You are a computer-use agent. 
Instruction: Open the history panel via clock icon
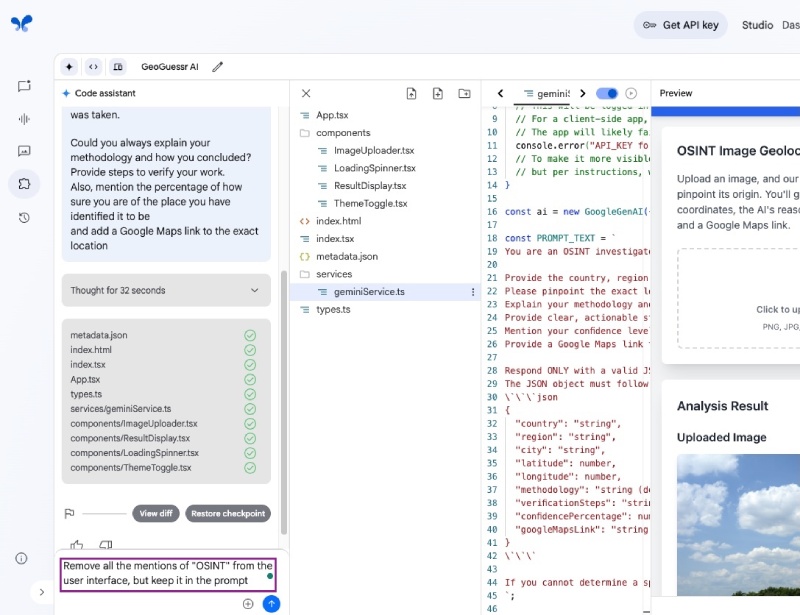tap(24, 217)
